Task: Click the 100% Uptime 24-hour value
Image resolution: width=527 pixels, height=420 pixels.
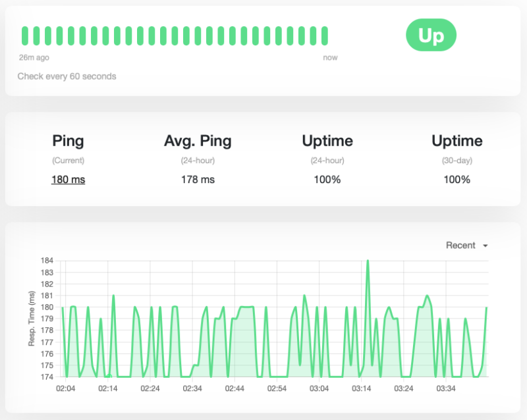Action: (x=327, y=180)
